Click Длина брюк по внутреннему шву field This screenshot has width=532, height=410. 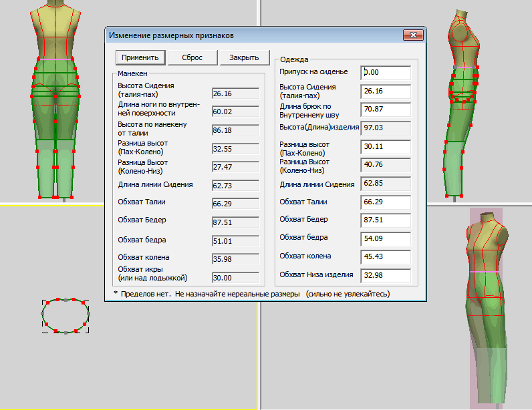386,109
